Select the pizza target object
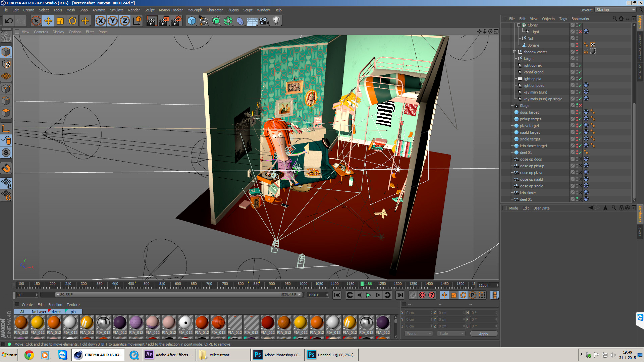This screenshot has width=644, height=362. [x=529, y=126]
